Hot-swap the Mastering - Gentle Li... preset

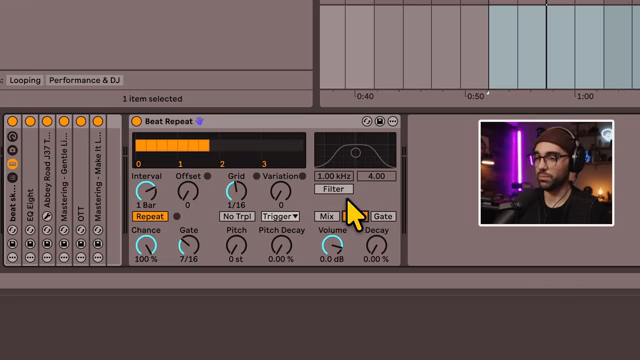pyautogui.click(x=64, y=230)
